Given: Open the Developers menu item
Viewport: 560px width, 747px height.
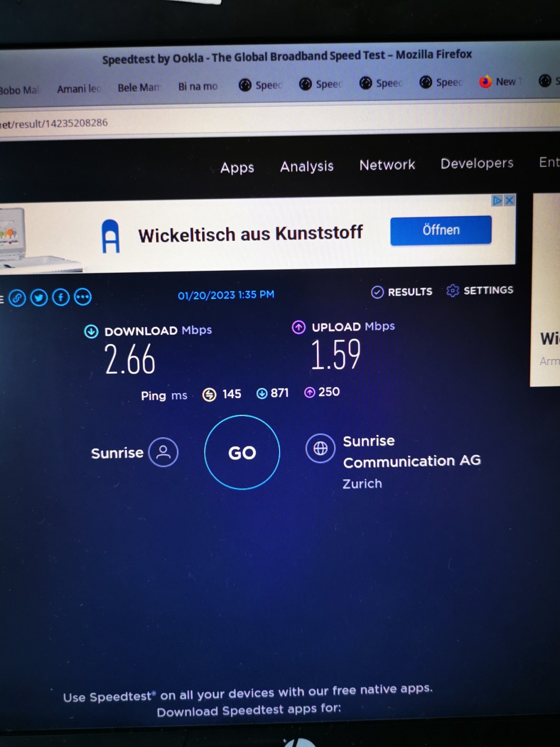Looking at the screenshot, I should [476, 163].
